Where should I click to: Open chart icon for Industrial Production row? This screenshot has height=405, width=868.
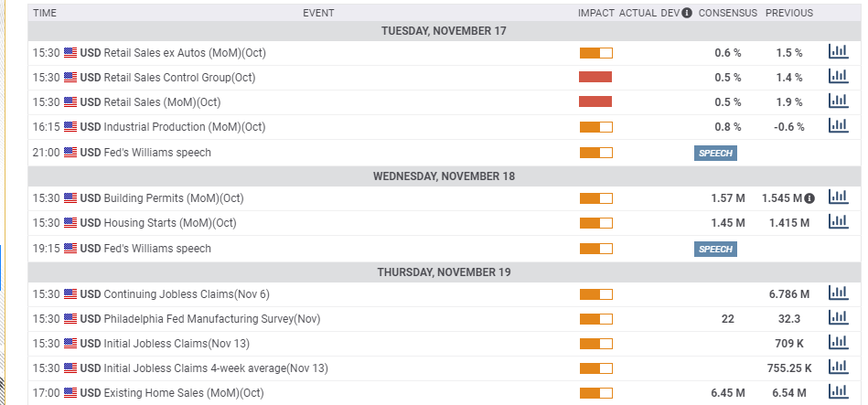838,125
